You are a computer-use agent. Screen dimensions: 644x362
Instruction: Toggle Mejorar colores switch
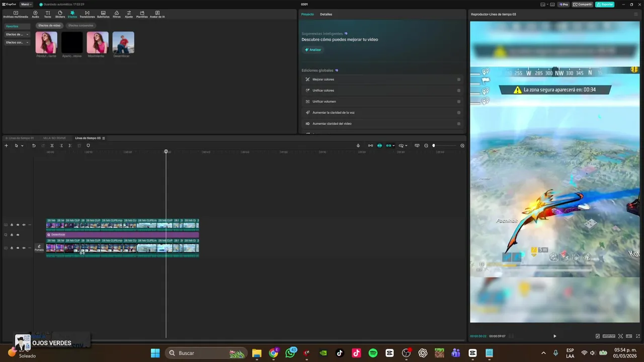pyautogui.click(x=458, y=79)
